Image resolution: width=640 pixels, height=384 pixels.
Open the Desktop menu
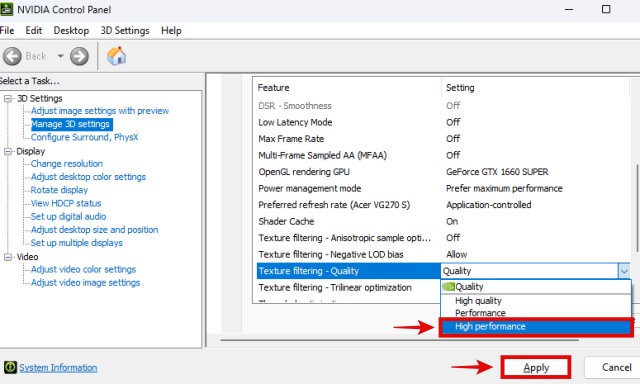71,31
